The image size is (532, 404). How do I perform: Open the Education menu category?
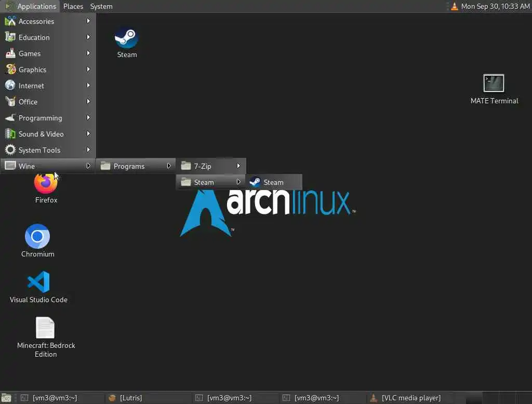tap(48, 37)
